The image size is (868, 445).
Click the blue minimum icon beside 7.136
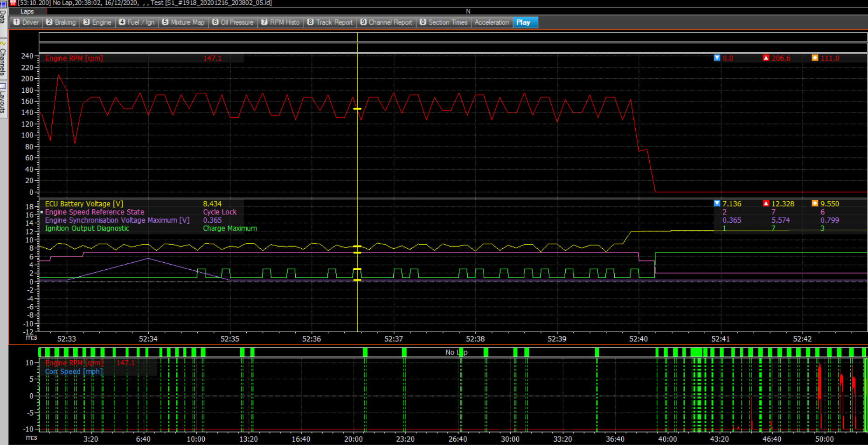tap(717, 204)
